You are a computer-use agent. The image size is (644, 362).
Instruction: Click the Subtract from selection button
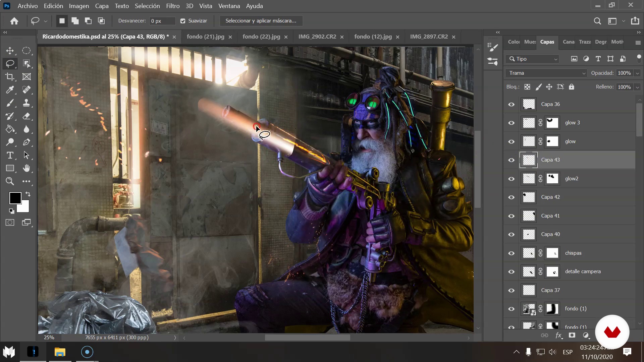pos(88,21)
